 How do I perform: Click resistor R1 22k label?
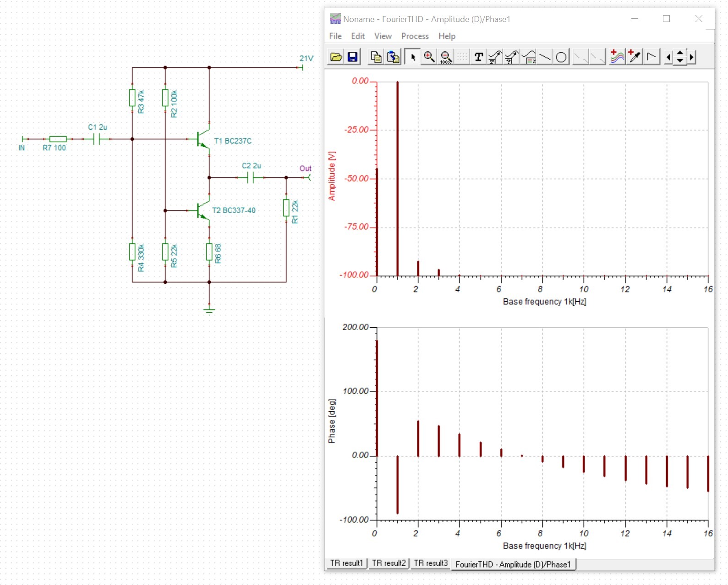click(295, 212)
